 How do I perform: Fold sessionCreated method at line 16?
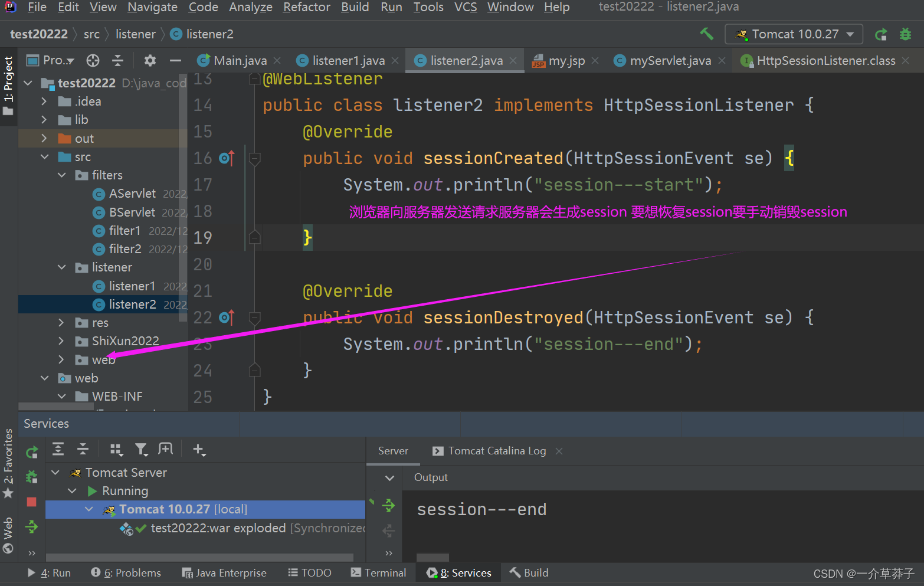255,158
